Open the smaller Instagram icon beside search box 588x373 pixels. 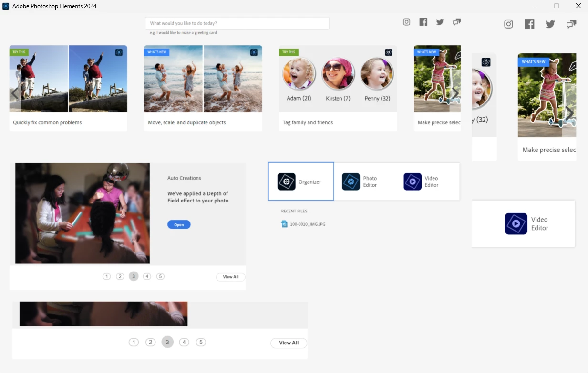coord(406,22)
